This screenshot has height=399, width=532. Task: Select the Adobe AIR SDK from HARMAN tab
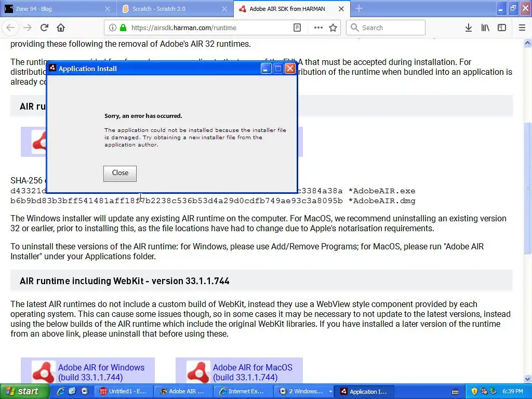tap(292, 9)
